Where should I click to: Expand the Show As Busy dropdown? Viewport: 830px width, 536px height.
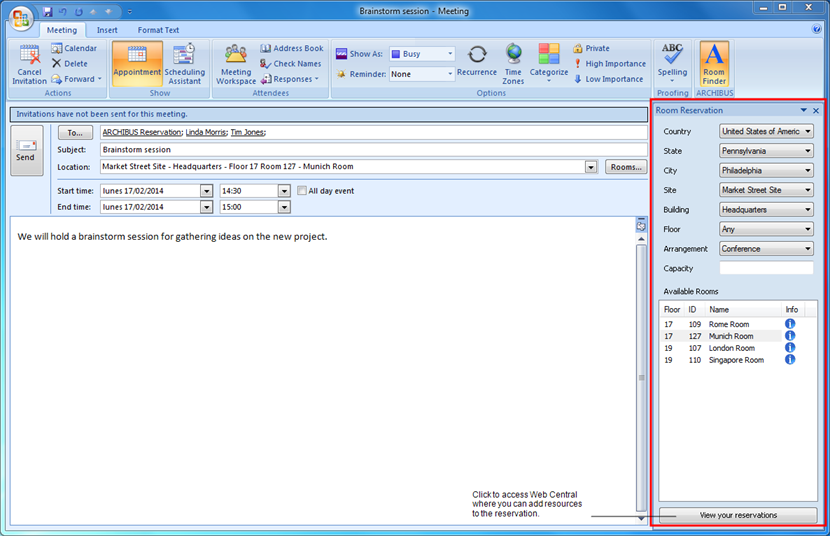449,54
